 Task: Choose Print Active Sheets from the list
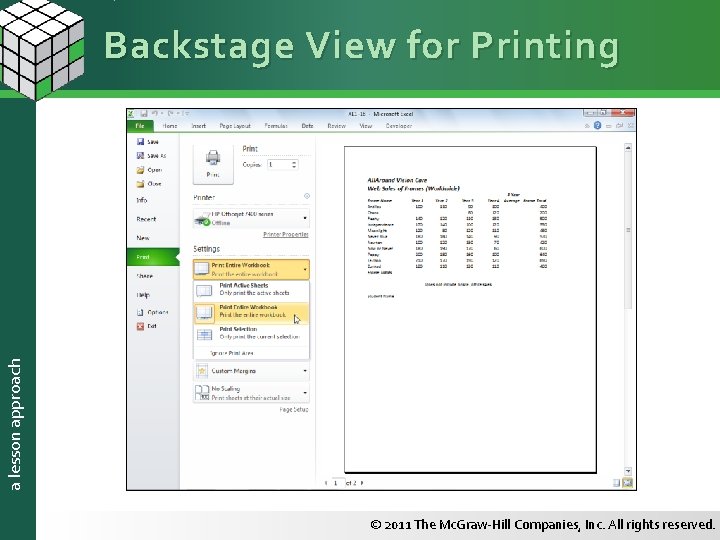coord(251,290)
